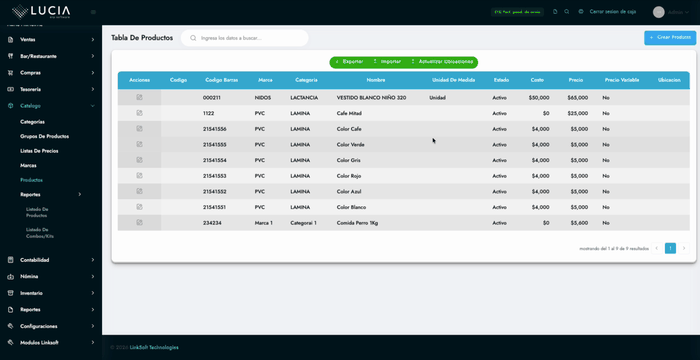The width and height of the screenshot is (700, 360).
Task: Click the Reportes document icon
Action: coord(11,310)
